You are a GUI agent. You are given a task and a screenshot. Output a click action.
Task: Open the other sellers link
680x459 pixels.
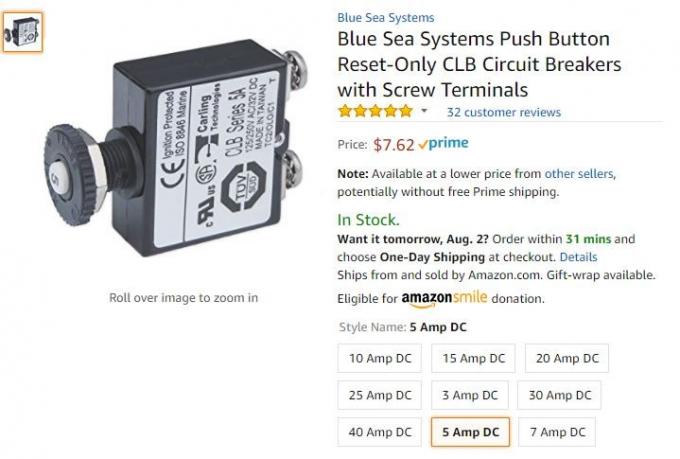point(579,173)
